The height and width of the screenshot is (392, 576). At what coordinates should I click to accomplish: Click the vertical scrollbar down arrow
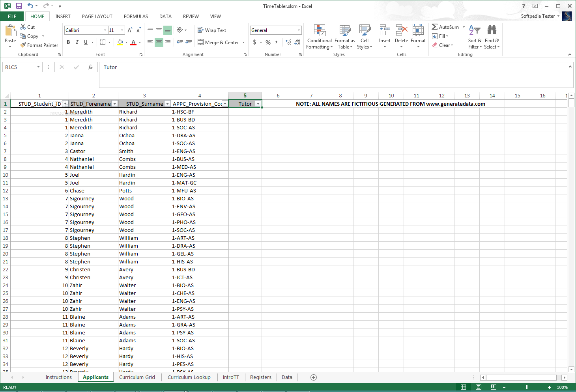(571, 370)
